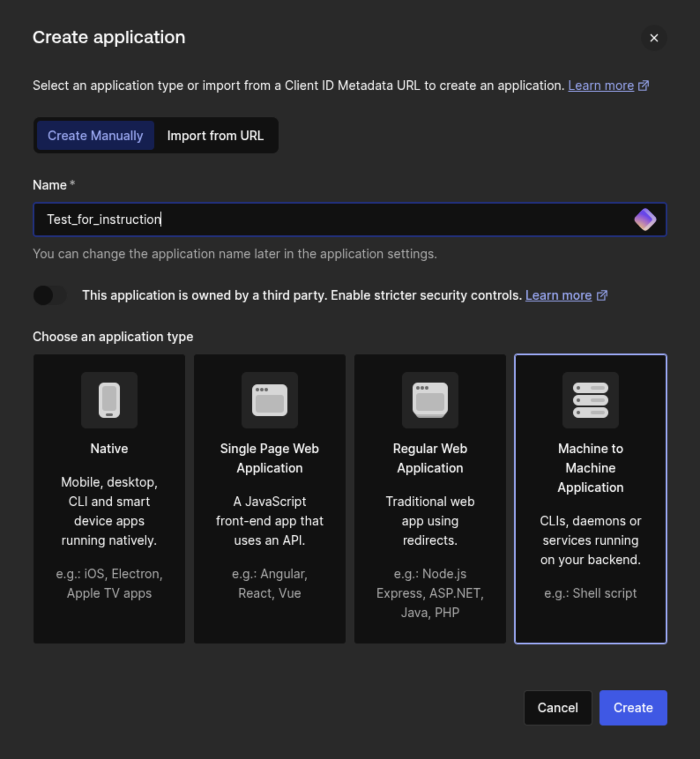700x759 pixels.
Task: Select the Create Manually tab
Action: [95, 135]
